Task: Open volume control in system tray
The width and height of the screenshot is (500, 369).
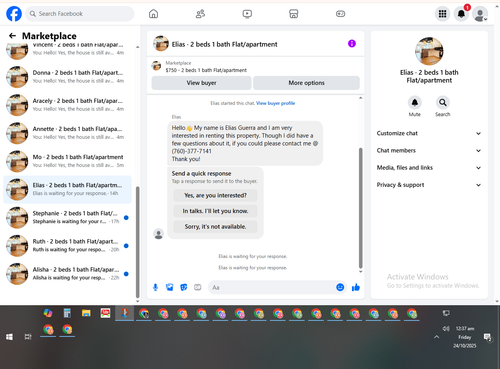Action: click(446, 329)
